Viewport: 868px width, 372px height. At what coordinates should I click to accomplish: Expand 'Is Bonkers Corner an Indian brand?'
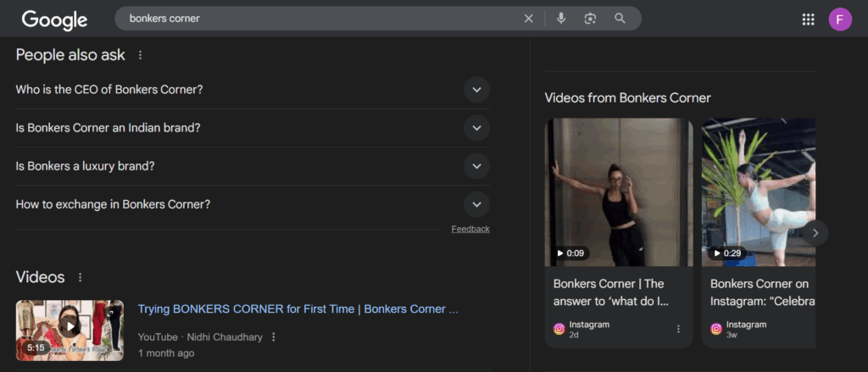click(253, 128)
